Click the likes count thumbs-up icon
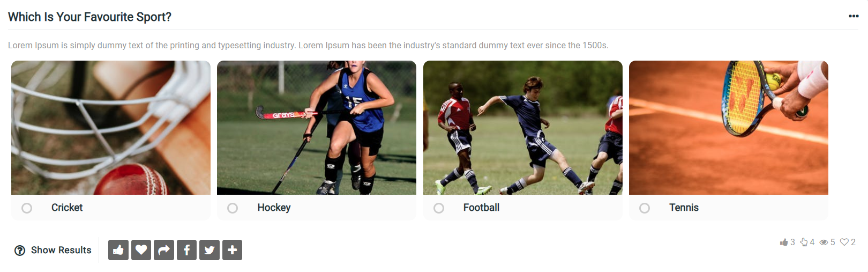This screenshot has height=272, width=868. point(784,242)
